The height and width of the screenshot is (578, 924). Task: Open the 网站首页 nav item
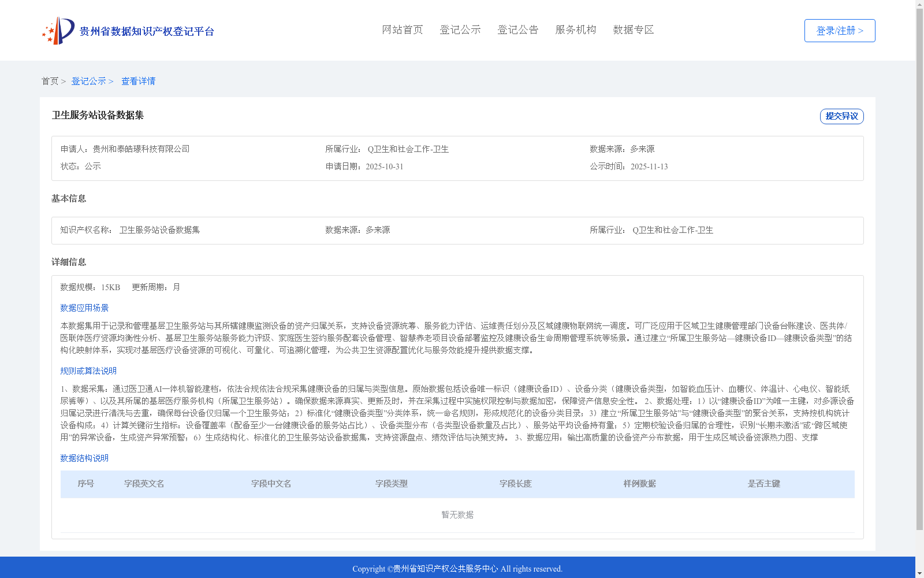coord(403,30)
